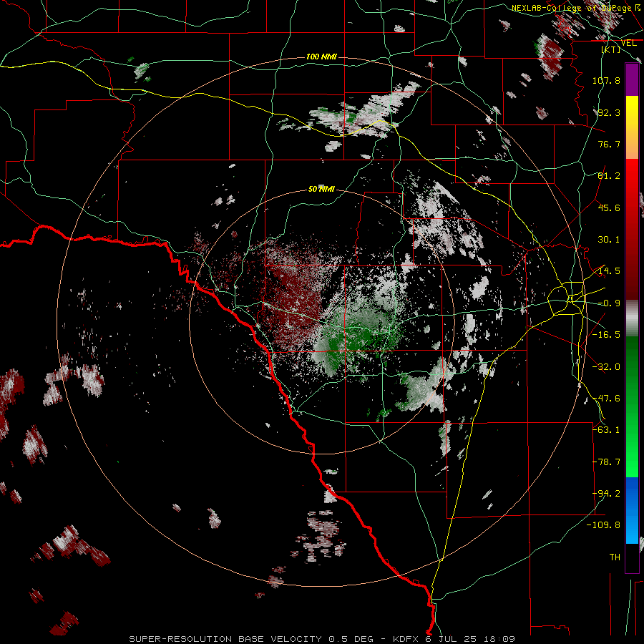The height and width of the screenshot is (644, 644).
Task: Click the '-78.7' scale value
Action: [x=606, y=462]
